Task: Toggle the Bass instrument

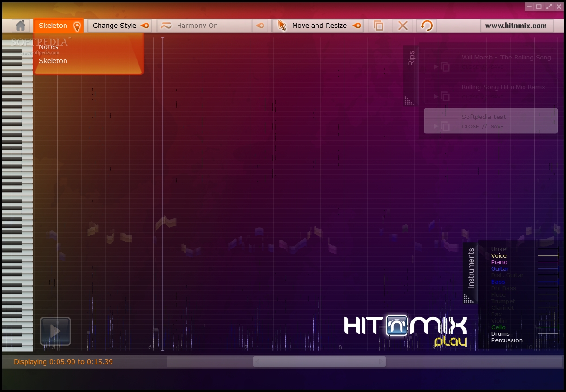Action: click(498, 282)
